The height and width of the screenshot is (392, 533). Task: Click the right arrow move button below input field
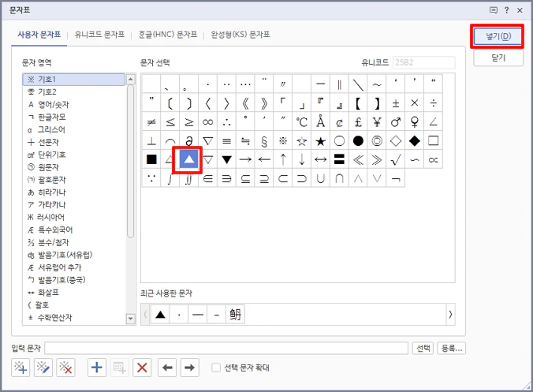point(190,368)
